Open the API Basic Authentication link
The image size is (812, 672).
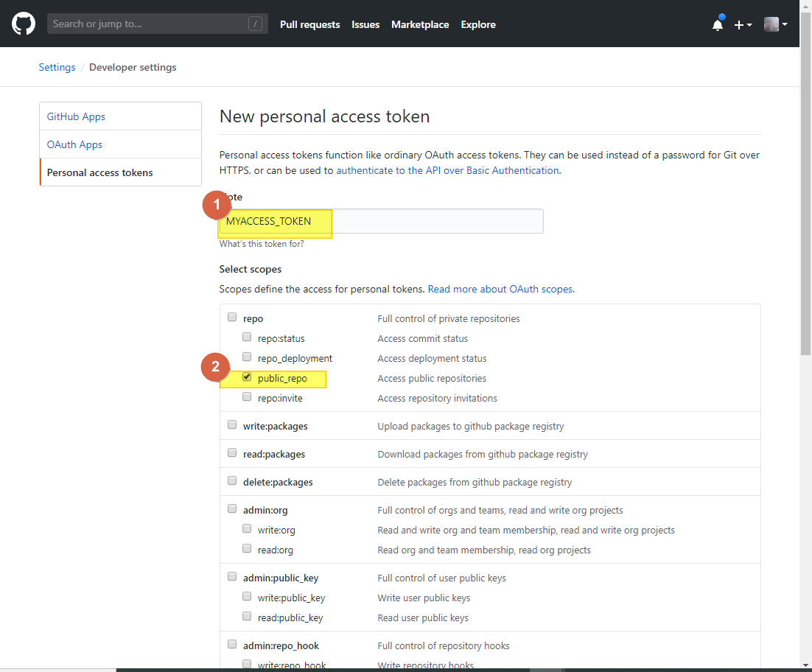[447, 170]
